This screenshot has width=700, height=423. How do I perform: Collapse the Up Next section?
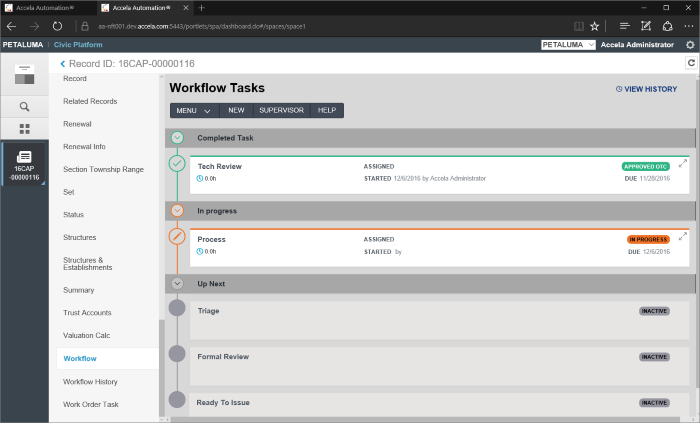pos(177,284)
